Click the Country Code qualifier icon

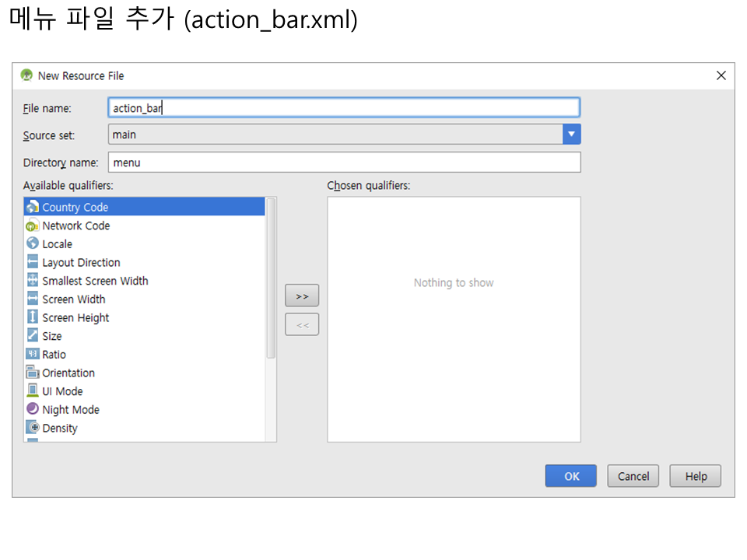32,207
